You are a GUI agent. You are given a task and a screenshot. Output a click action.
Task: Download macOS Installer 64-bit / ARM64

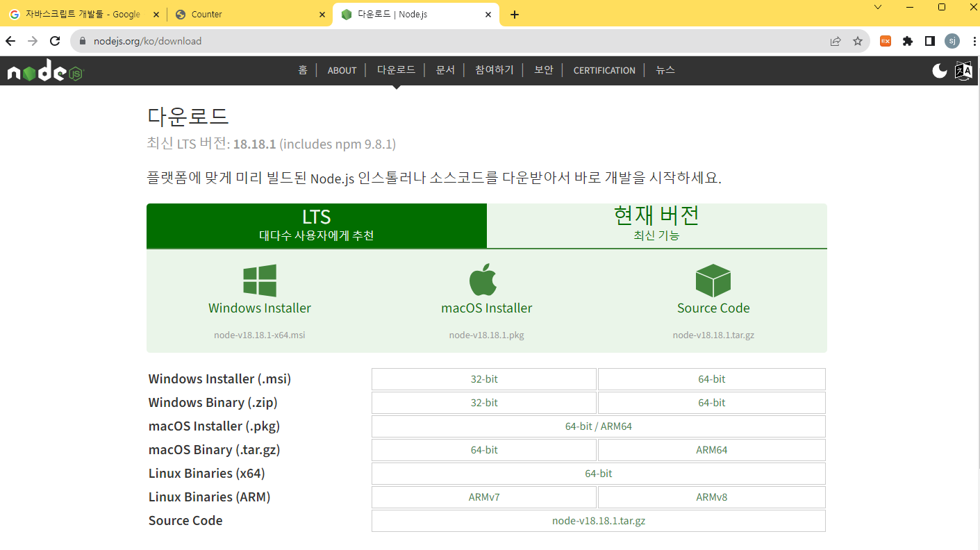(599, 426)
